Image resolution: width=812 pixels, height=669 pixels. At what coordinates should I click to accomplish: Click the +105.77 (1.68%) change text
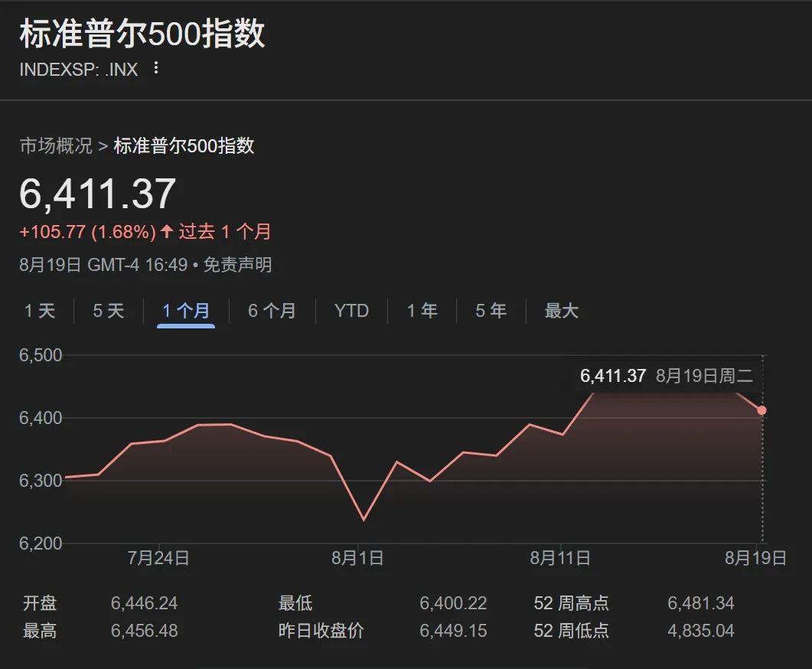pyautogui.click(x=87, y=231)
